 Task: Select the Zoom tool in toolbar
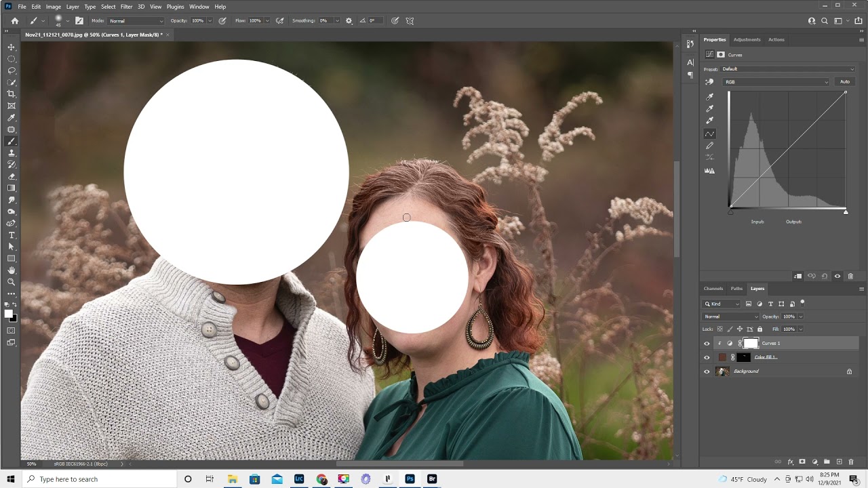click(12, 282)
